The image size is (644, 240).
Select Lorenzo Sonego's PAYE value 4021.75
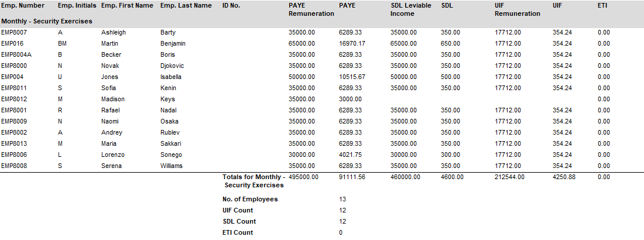point(350,155)
